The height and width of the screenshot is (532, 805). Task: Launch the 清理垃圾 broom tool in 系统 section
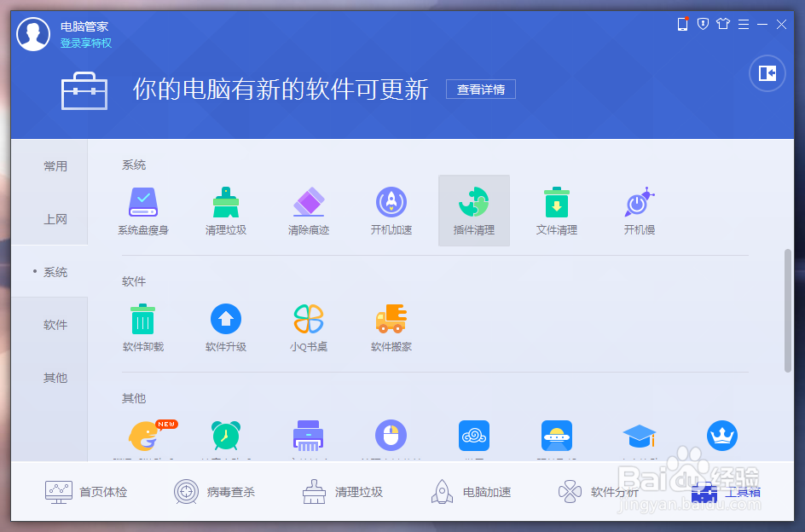[226, 211]
